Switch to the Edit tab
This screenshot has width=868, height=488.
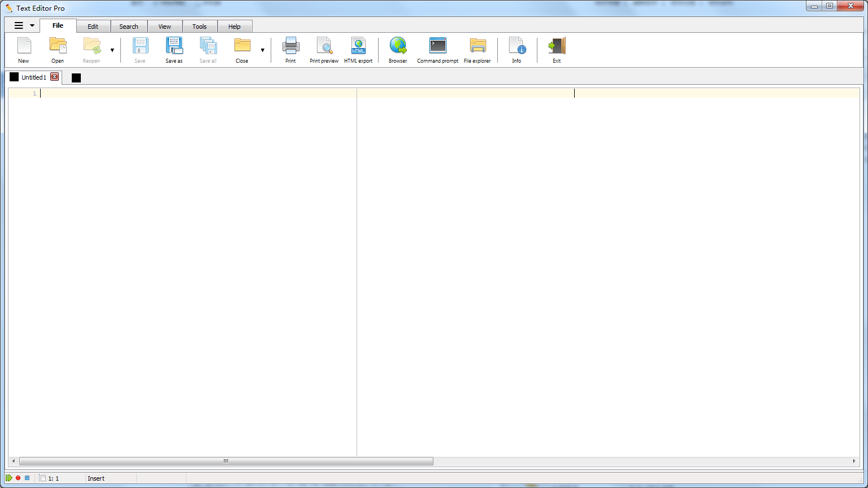pyautogui.click(x=93, y=27)
